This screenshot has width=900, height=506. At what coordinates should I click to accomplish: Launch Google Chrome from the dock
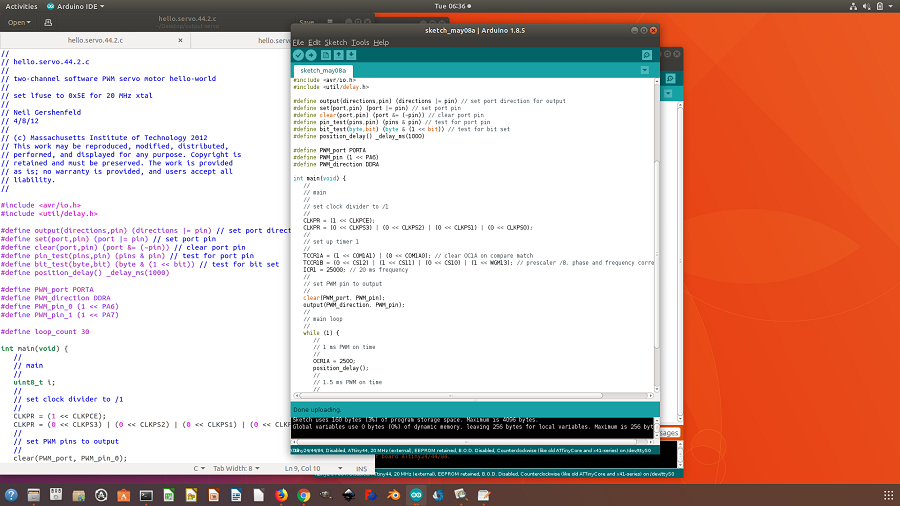click(x=304, y=495)
